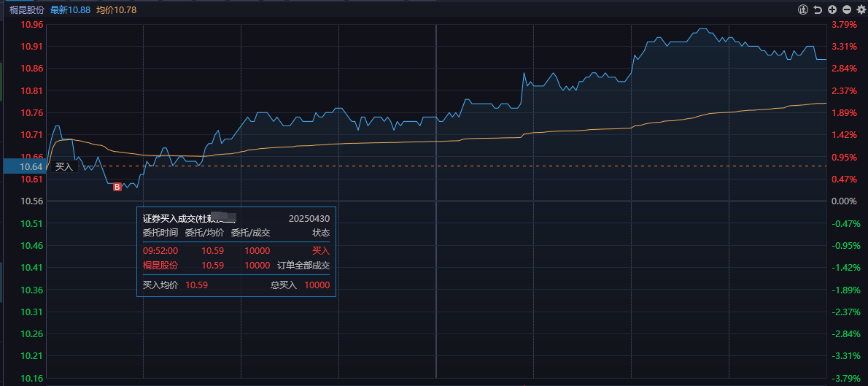Click the 3.79% top percentage axis label
The image size is (868, 386).
tap(844, 24)
